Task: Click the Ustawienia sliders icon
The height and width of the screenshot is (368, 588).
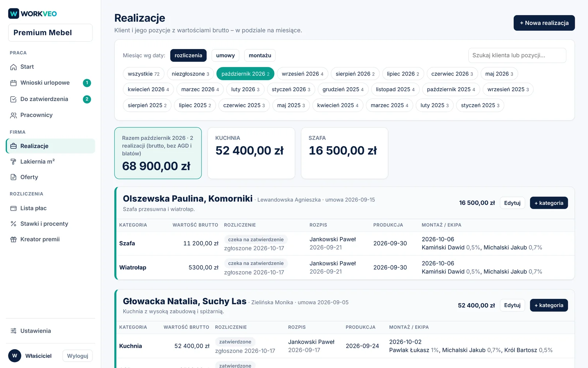Action: coord(14,331)
